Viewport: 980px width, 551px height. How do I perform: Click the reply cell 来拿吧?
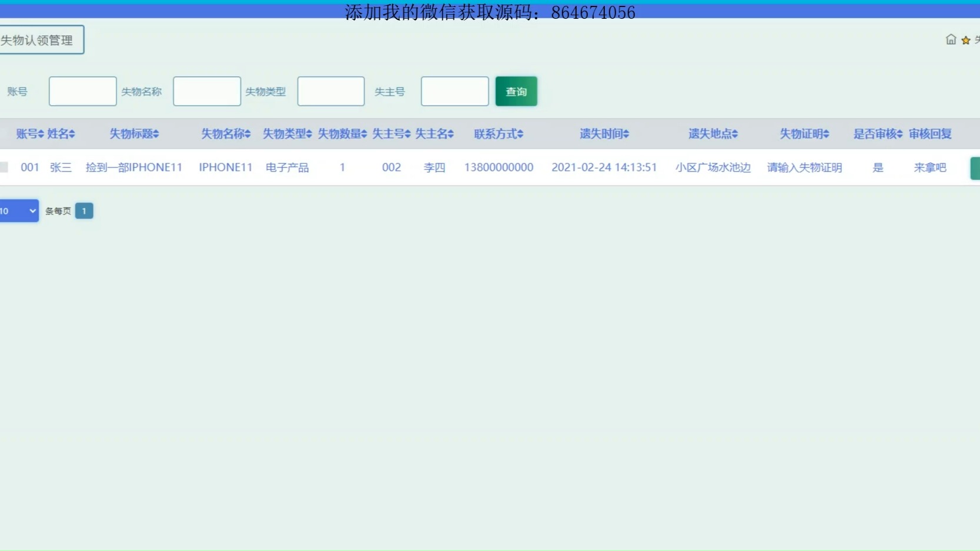click(x=930, y=167)
